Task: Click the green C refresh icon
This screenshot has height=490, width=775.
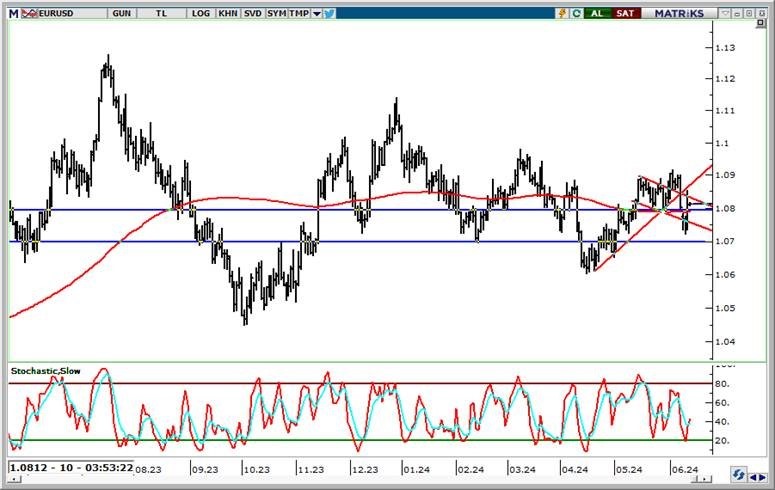Action: click(577, 13)
